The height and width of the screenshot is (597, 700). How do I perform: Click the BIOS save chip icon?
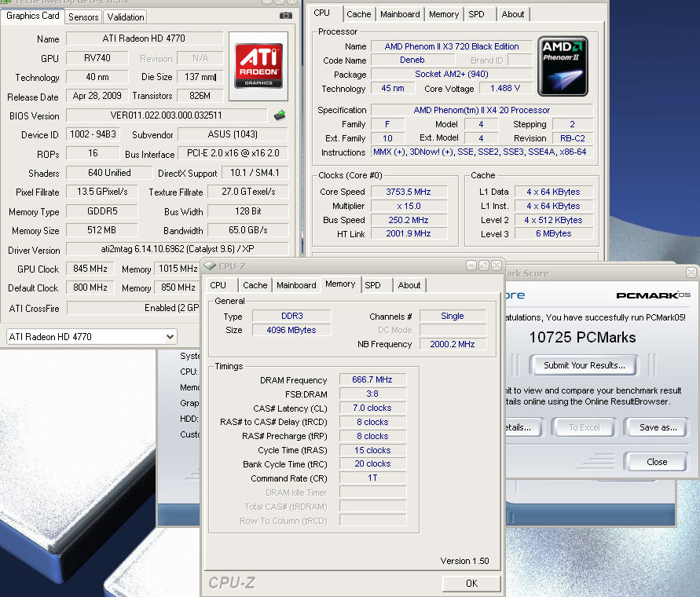tap(280, 115)
